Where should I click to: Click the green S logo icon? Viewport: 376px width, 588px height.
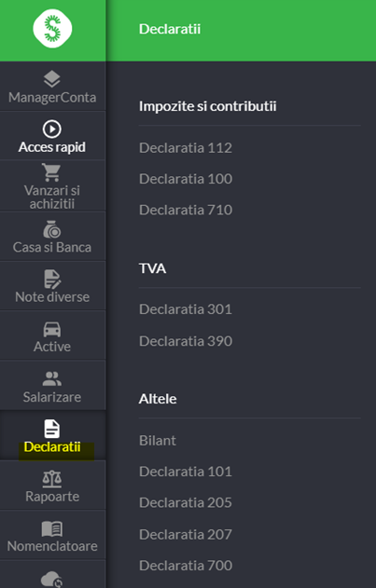tap(52, 29)
